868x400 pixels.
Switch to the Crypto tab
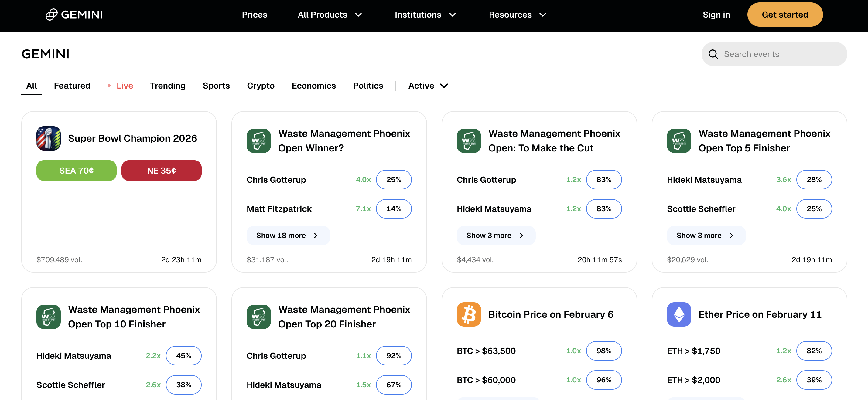(x=261, y=86)
